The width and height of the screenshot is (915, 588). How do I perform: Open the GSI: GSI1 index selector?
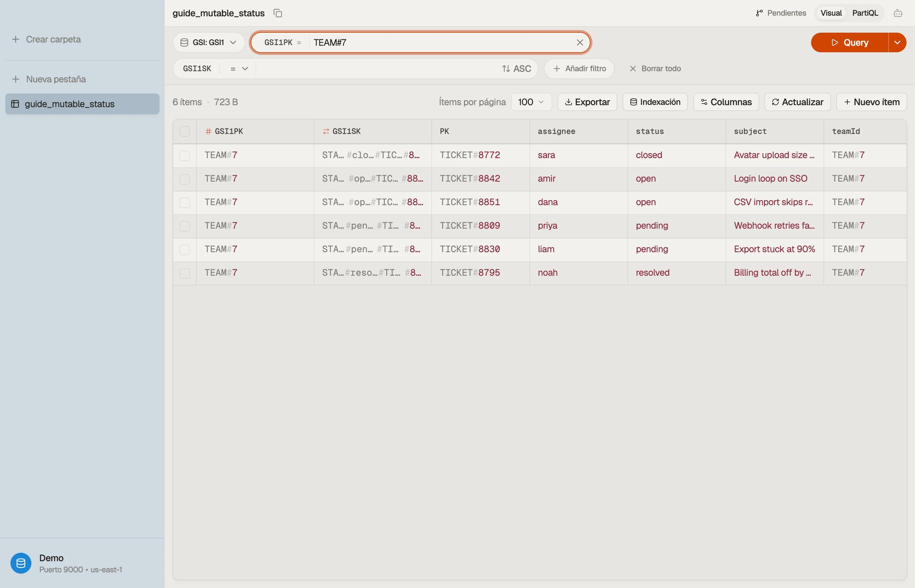(208, 42)
